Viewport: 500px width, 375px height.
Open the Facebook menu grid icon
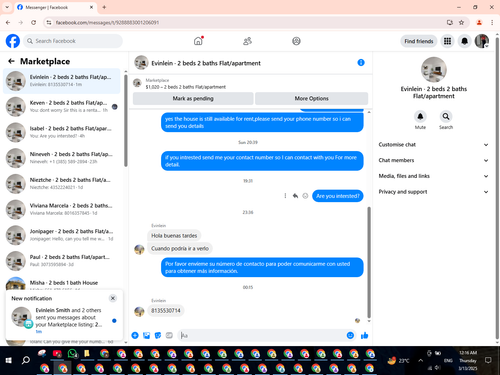[447, 41]
